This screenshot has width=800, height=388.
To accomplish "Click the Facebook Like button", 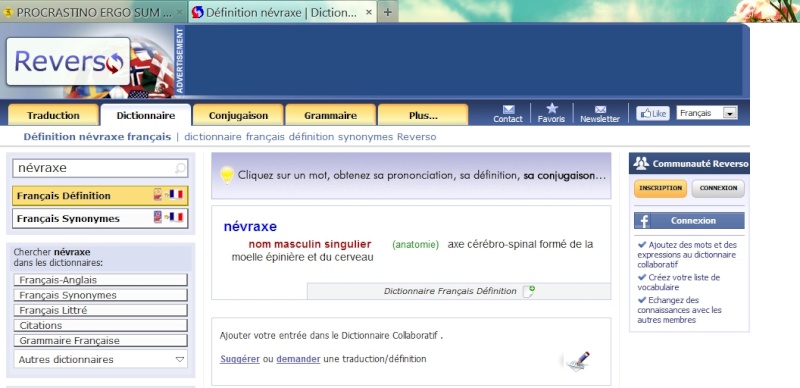I will point(653,113).
